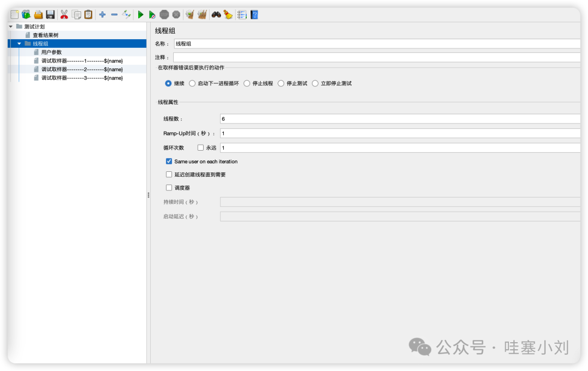Click the 循环次数 loop count field
The image size is (588, 371).
[400, 147]
